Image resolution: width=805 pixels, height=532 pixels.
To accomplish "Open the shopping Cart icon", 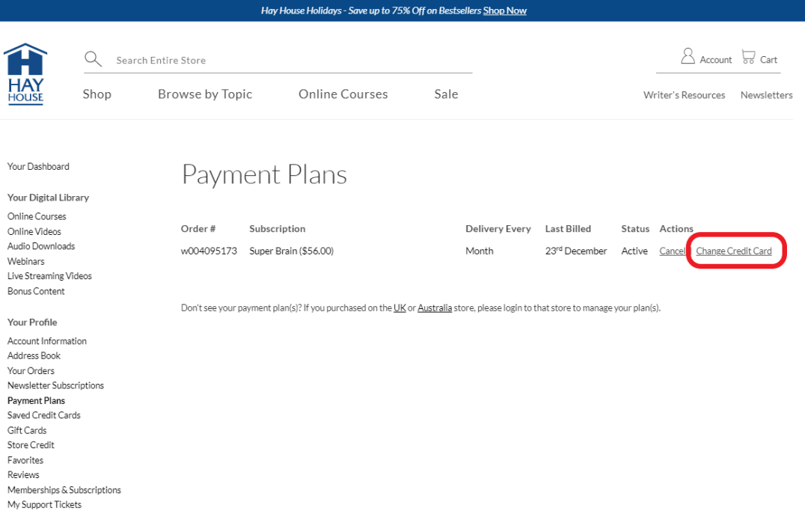I will tap(748, 57).
